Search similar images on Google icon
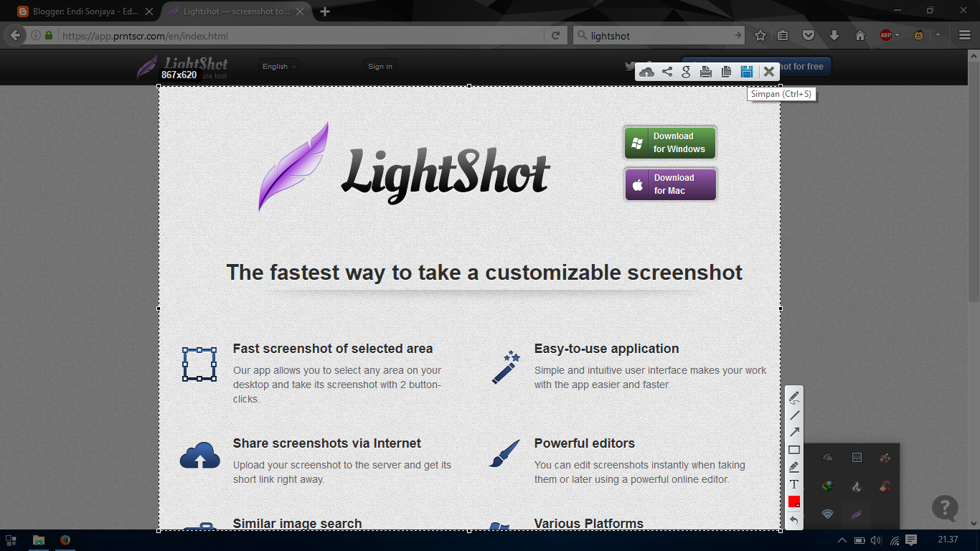The image size is (980, 551). tap(687, 72)
